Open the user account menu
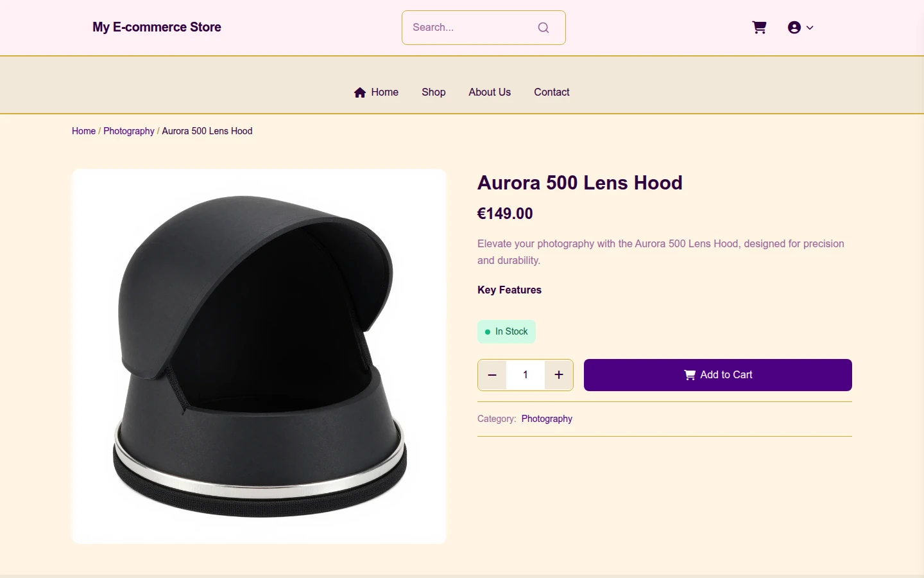 click(800, 28)
